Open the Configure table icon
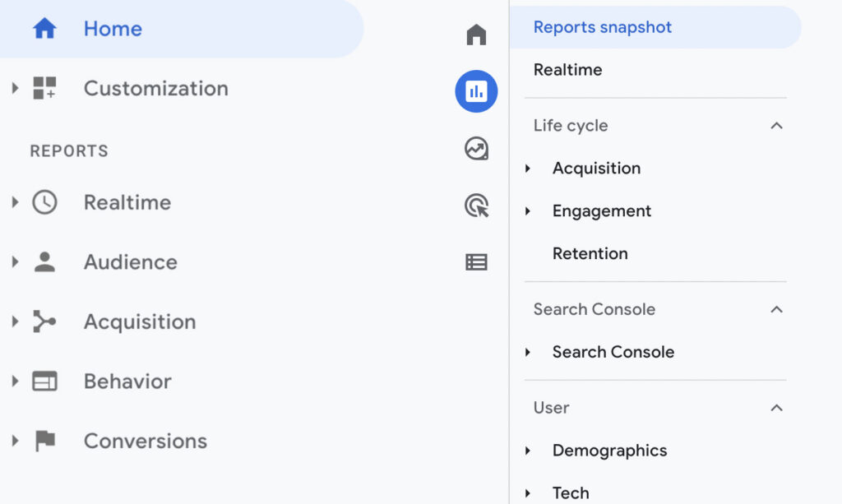 [x=476, y=262]
